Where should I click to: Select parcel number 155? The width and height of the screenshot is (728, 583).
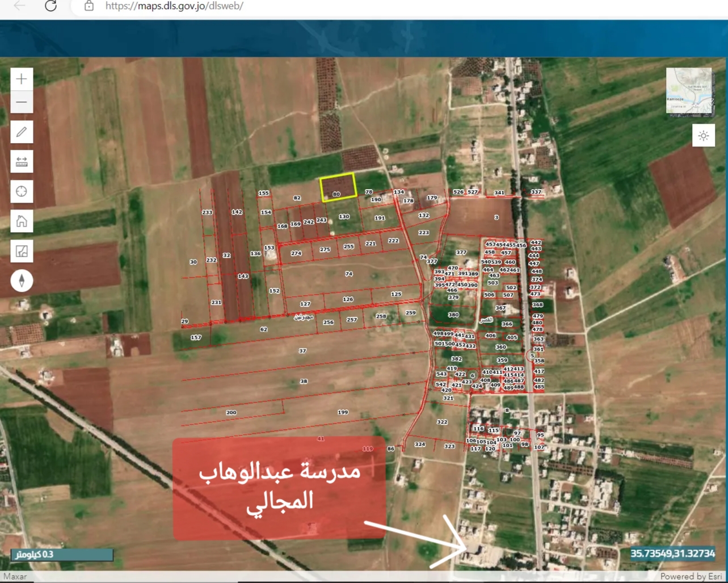click(263, 194)
